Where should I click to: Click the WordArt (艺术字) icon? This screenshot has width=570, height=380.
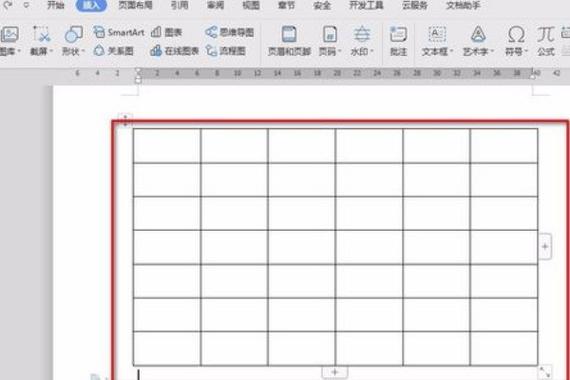pos(478,35)
